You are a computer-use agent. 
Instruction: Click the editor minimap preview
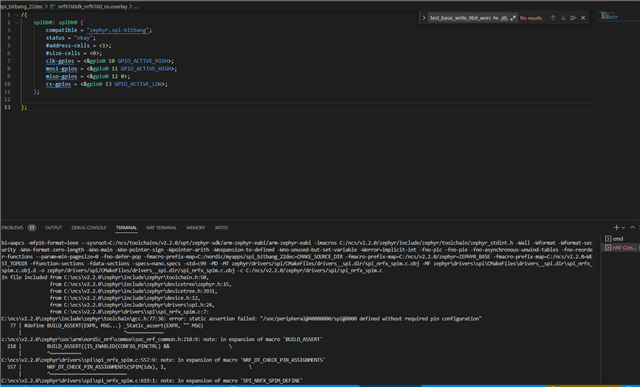click(x=609, y=16)
